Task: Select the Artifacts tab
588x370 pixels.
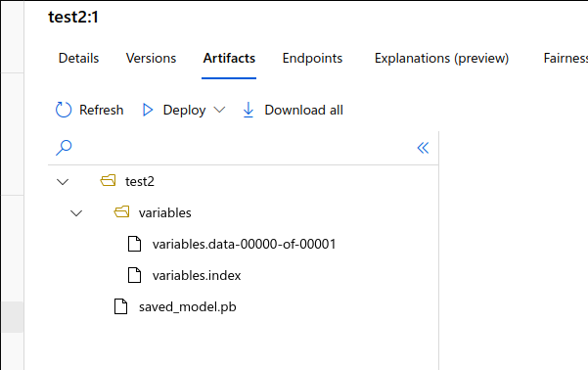Action: click(229, 58)
